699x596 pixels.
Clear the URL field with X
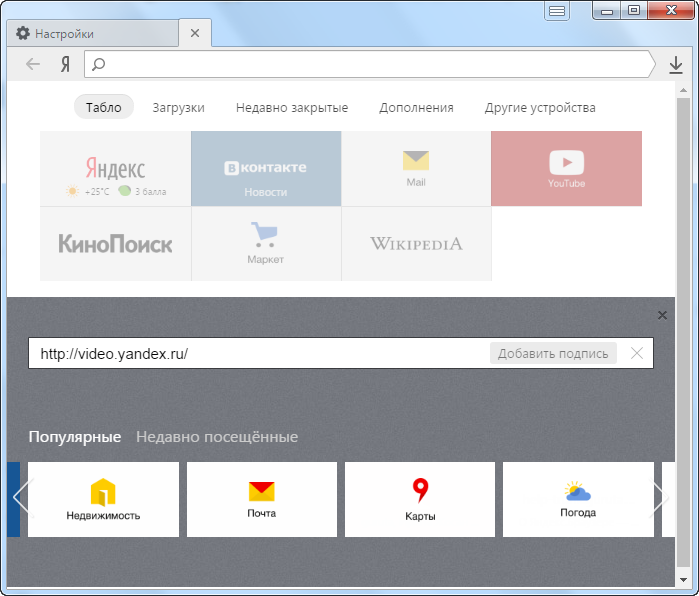coord(637,353)
